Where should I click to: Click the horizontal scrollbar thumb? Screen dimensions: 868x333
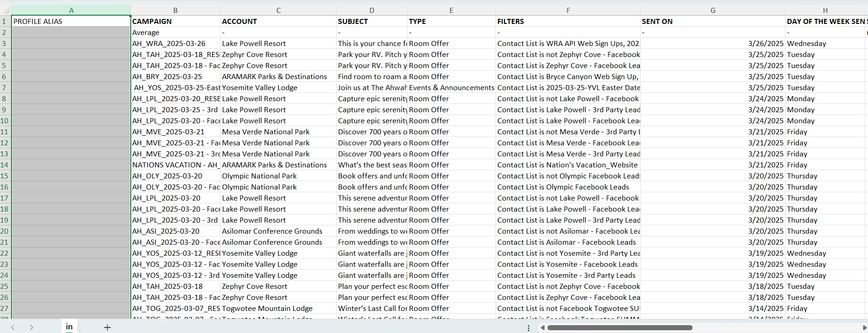tap(620, 328)
